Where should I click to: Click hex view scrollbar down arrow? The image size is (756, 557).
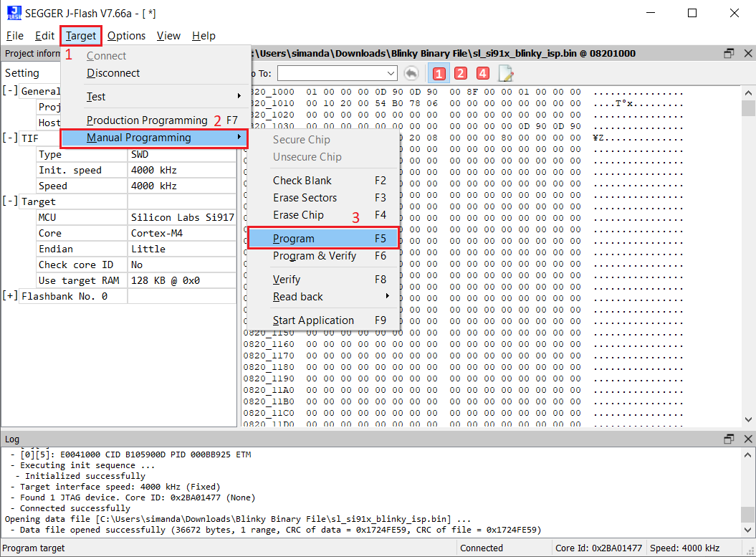[x=748, y=419]
